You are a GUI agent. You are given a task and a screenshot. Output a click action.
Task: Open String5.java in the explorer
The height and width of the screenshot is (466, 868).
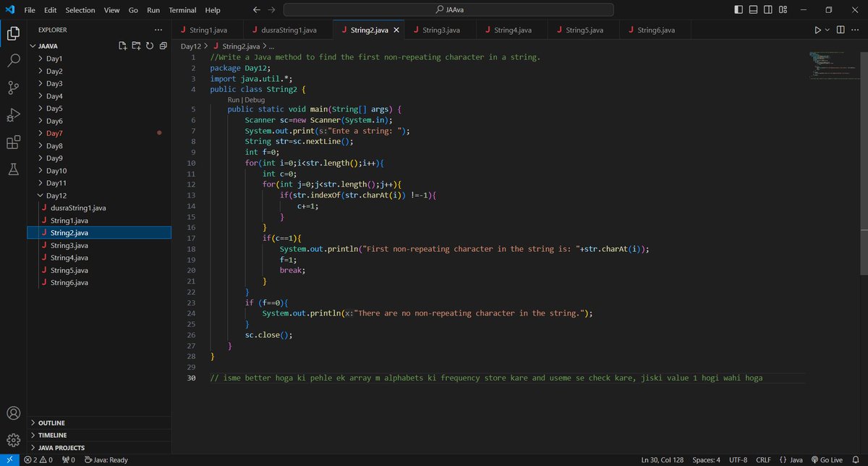(100, 270)
